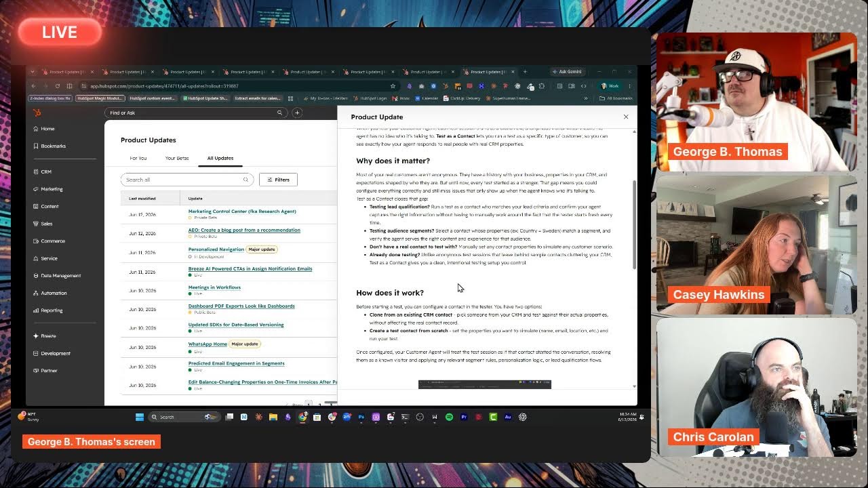The width and height of the screenshot is (868, 488).
Task: Click HubSpot extension icon in toolbar
Action: point(444,86)
